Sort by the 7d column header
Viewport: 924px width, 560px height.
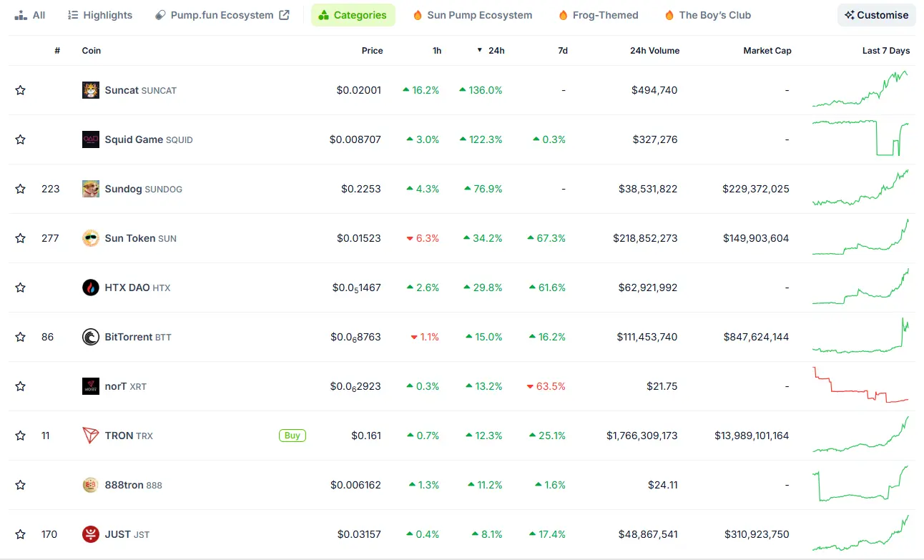(563, 51)
